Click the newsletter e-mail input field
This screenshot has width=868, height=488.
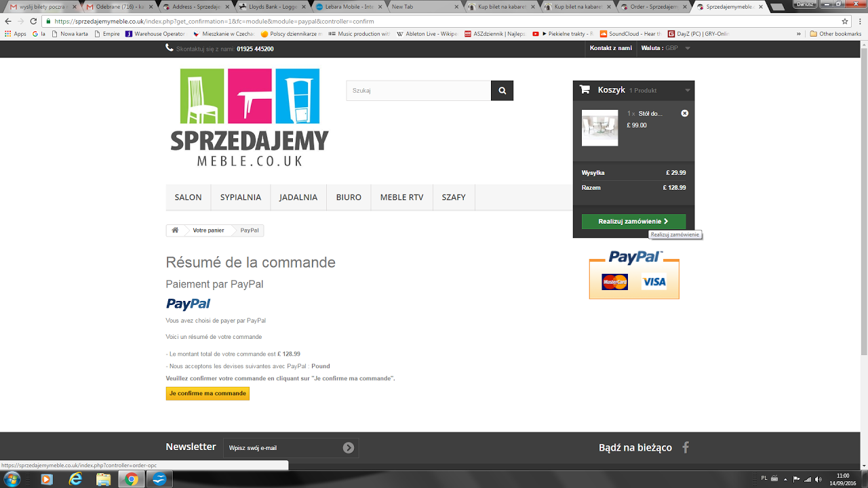(x=283, y=448)
